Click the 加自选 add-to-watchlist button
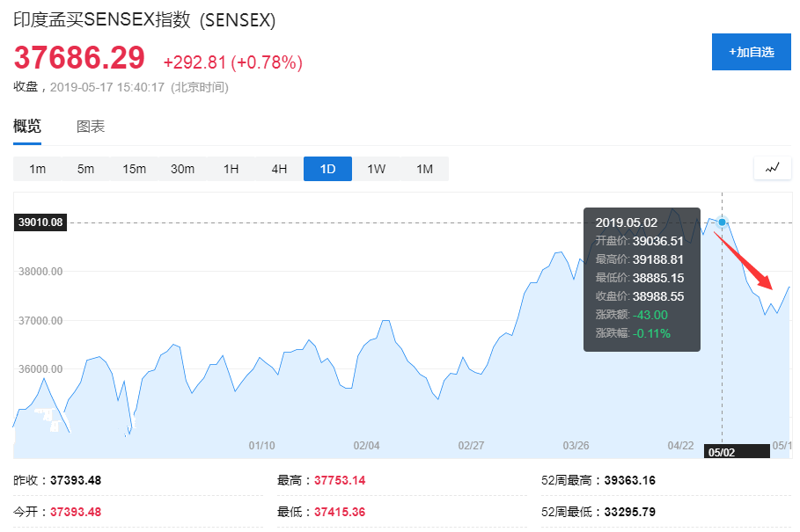 pyautogui.click(x=751, y=52)
